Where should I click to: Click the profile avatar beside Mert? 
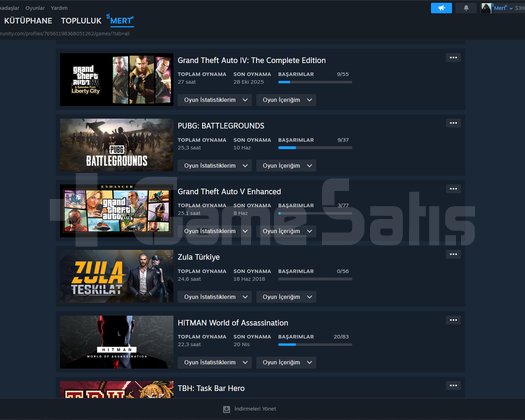[x=486, y=8]
